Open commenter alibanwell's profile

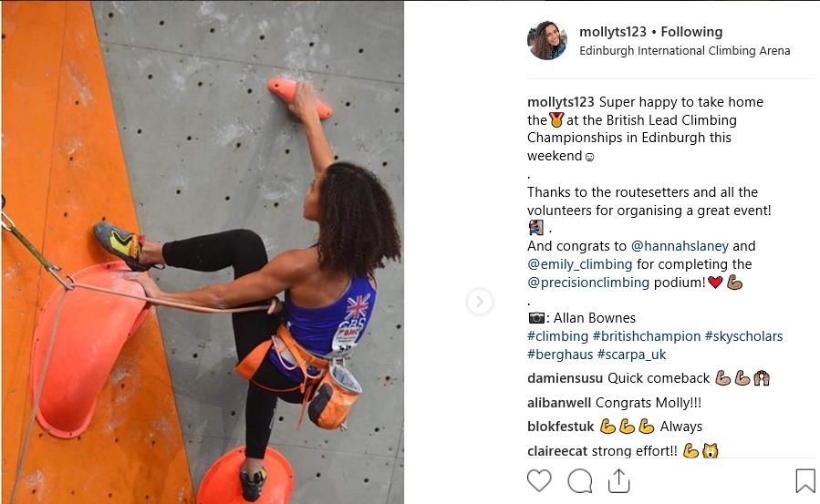pos(559,403)
